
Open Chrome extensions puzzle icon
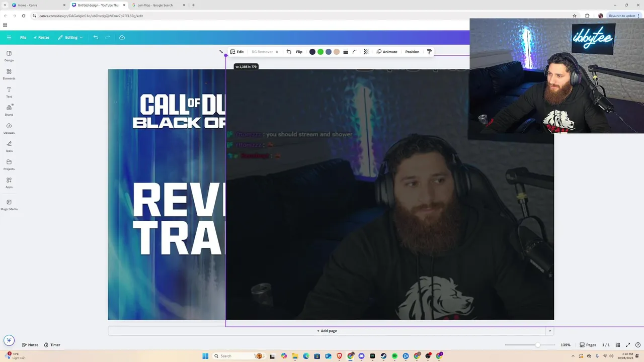(587, 16)
